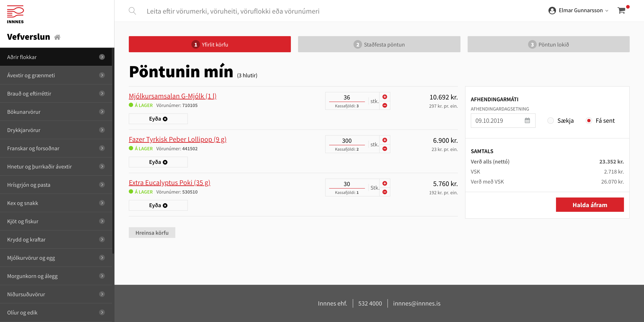Open Kjöt og fiskur category

point(56,221)
